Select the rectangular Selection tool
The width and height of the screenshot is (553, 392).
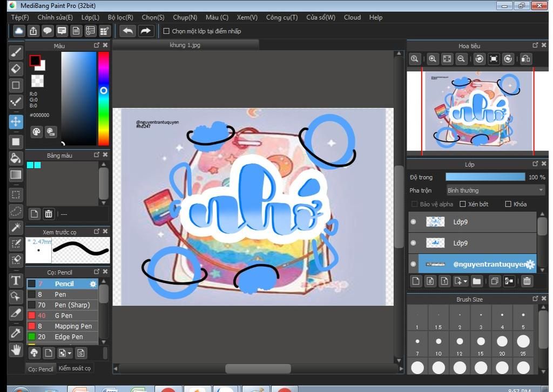click(16, 195)
